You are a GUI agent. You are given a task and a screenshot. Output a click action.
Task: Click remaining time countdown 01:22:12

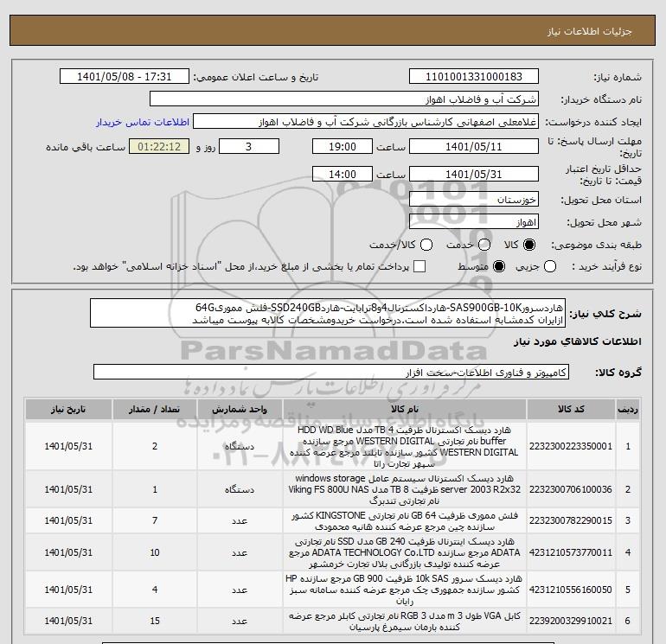159,146
